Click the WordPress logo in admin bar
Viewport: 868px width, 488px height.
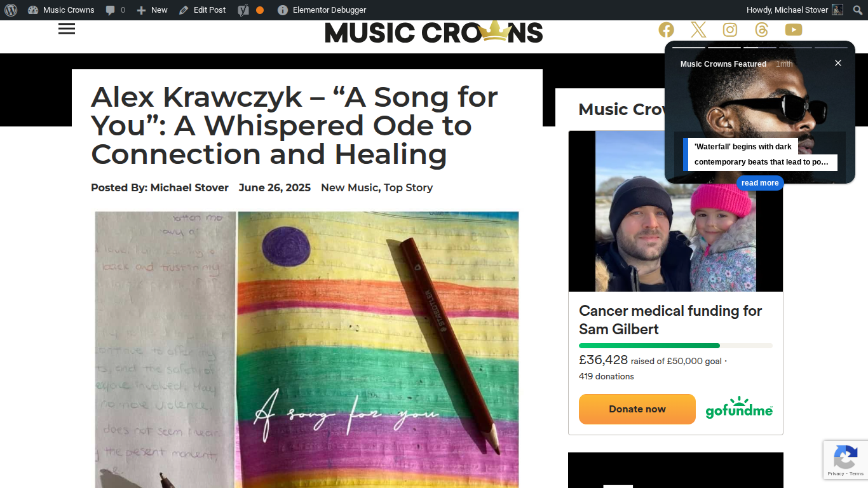(11, 10)
